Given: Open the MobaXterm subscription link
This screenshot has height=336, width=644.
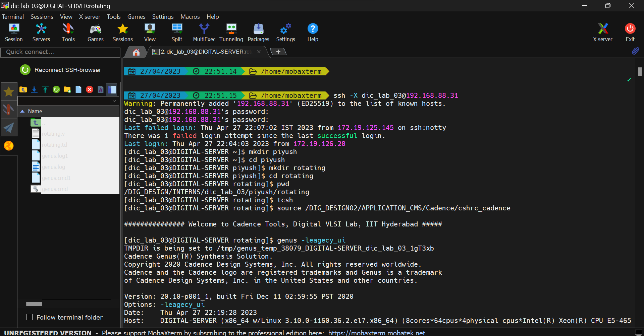Looking at the screenshot, I should point(377,333).
